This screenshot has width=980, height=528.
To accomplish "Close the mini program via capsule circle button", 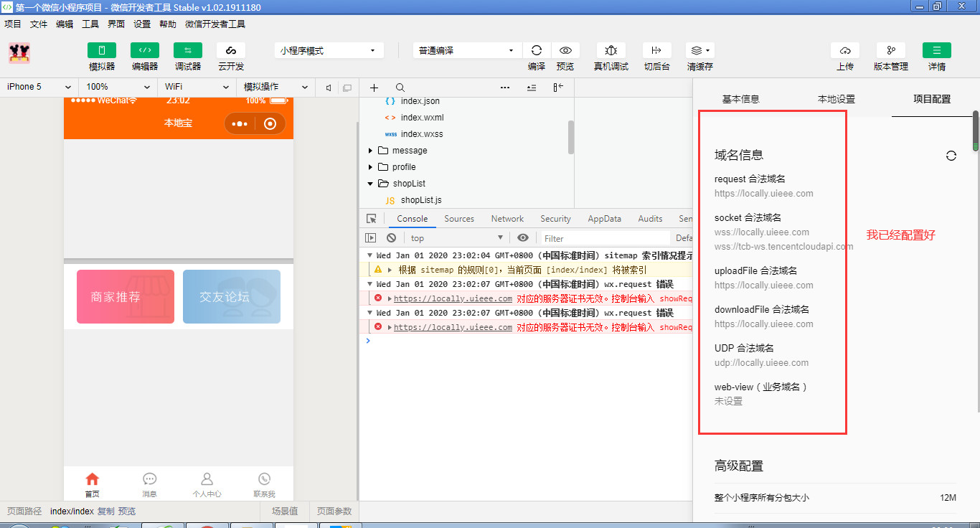I will 270,123.
